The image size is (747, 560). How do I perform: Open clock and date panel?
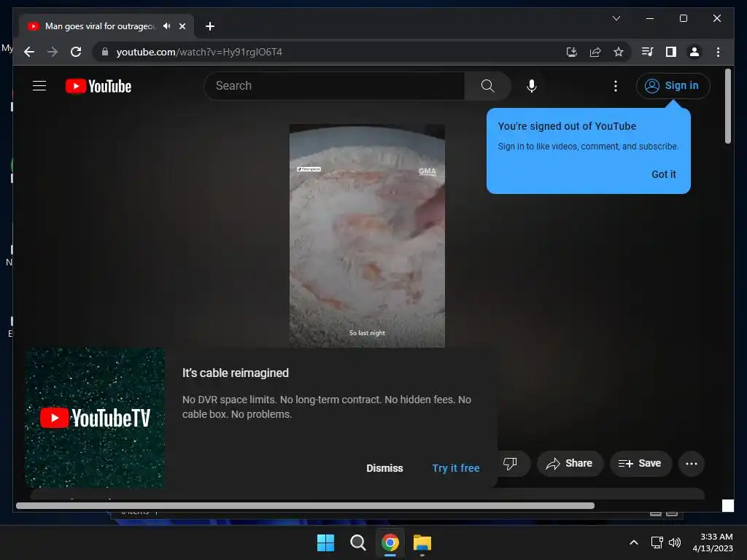point(713,542)
